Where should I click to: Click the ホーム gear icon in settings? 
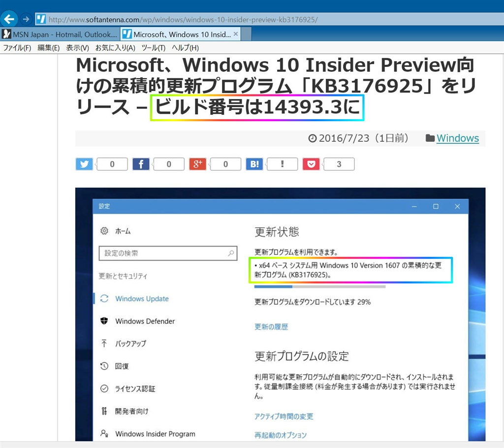tap(104, 231)
